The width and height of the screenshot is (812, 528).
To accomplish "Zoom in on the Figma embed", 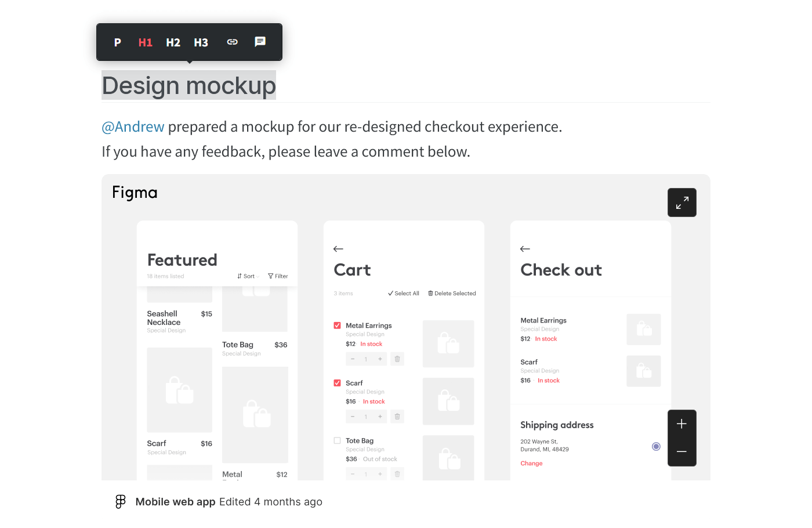I will [682, 424].
